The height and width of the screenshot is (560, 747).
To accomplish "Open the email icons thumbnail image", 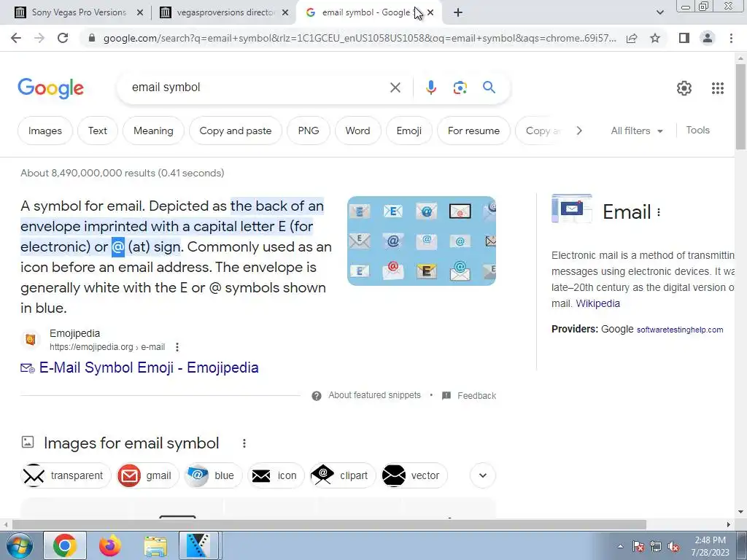I will pos(422,241).
